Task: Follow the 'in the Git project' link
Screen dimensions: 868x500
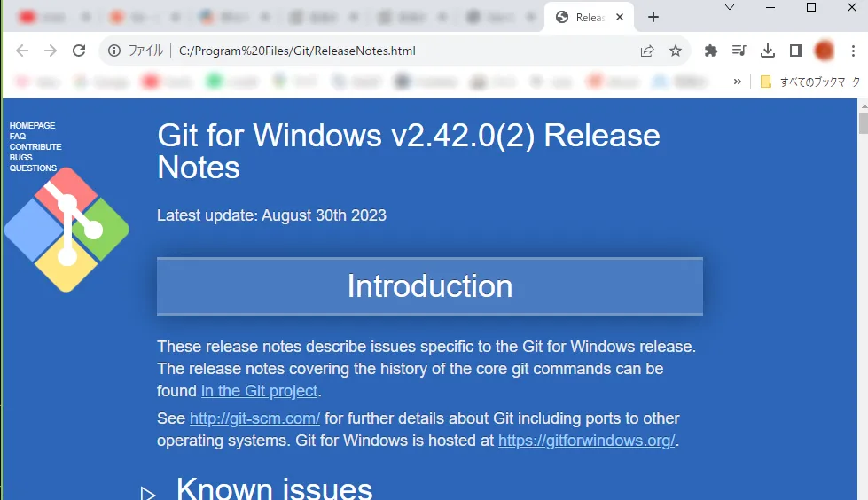Action: point(259,391)
